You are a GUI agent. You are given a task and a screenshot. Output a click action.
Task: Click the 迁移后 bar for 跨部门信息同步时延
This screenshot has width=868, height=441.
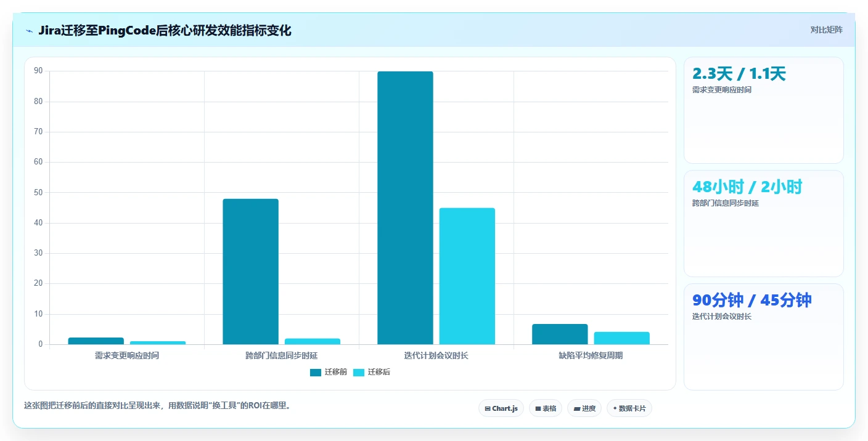tap(313, 341)
